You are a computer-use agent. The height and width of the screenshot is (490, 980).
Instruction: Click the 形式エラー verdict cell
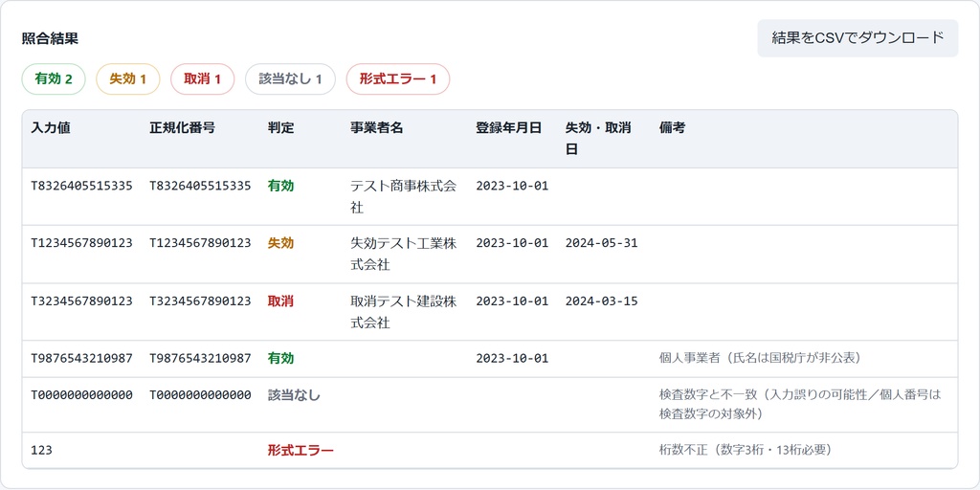pyautogui.click(x=301, y=450)
